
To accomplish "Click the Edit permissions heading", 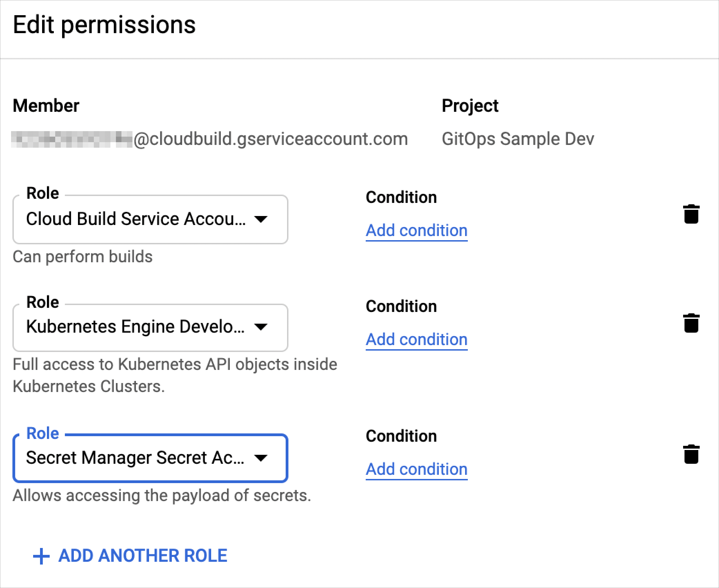I will click(x=104, y=25).
